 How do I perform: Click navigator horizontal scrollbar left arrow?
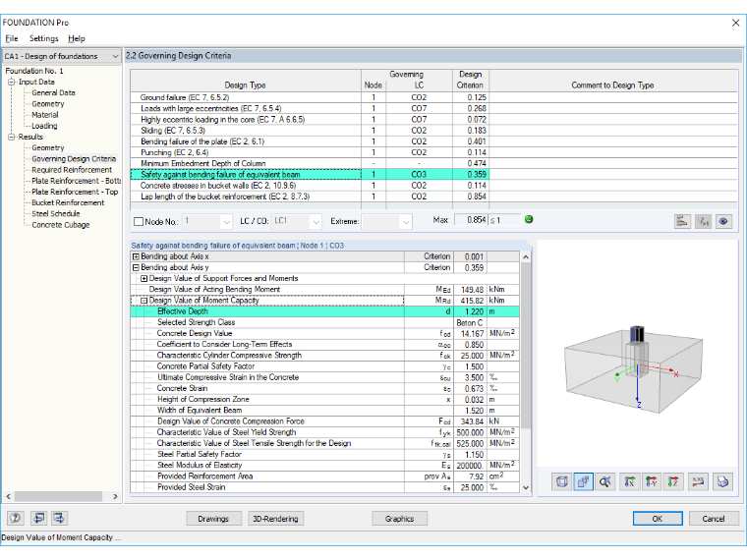point(8,496)
